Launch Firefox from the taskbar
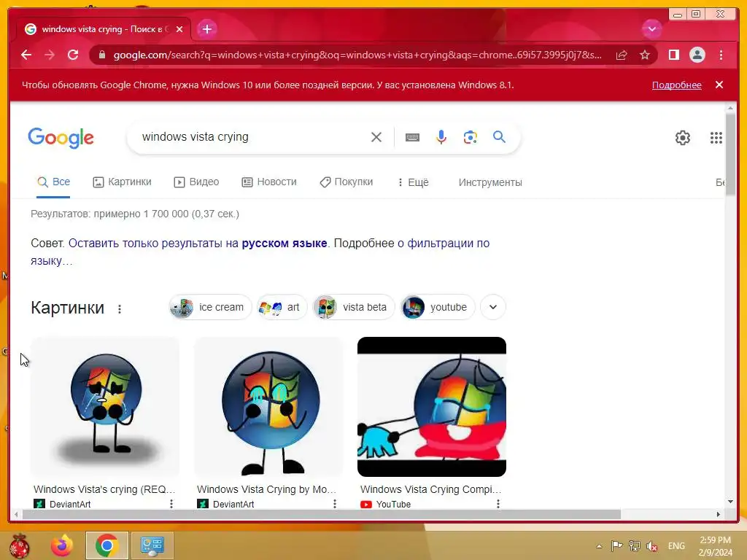The height and width of the screenshot is (560, 747). click(63, 545)
